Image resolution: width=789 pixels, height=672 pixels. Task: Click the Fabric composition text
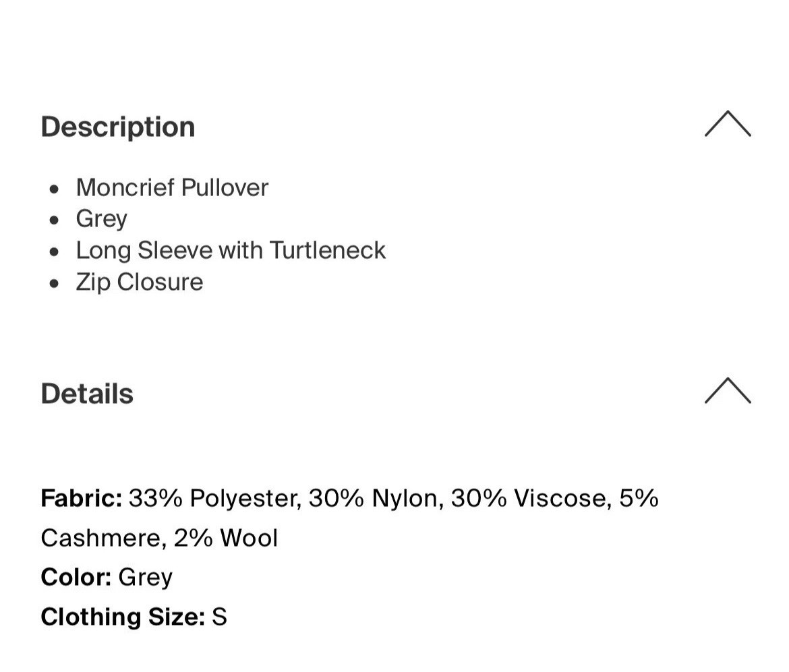pos(351,498)
